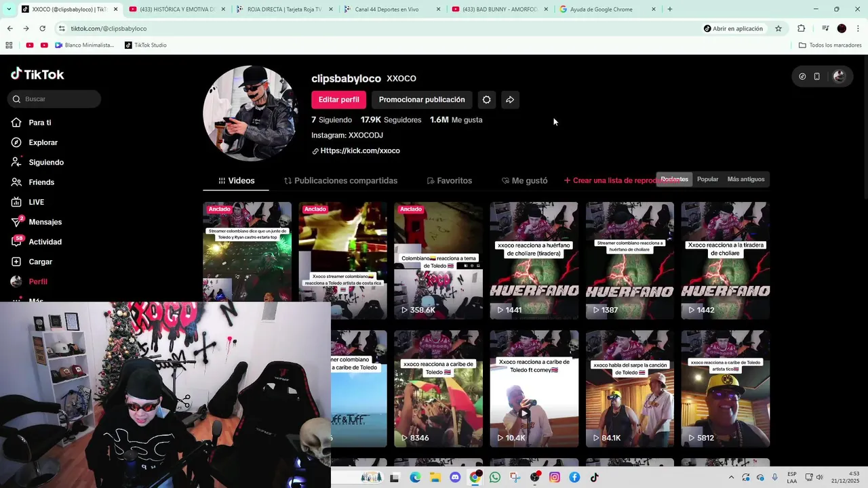Reload the page
Image resolution: width=868 pixels, height=488 pixels.
42,28
